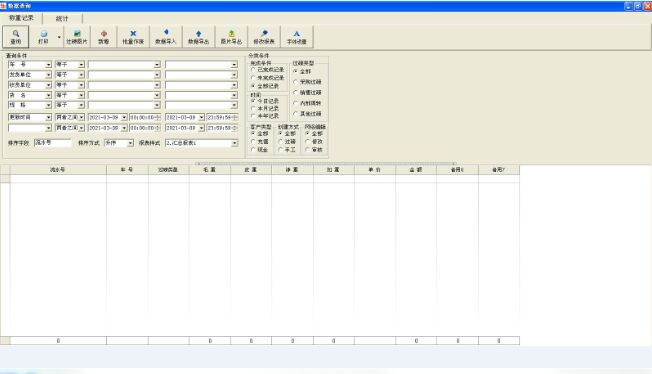The width and height of the screenshot is (652, 374).
Task: Click the 数据导出 export icon
Action: (x=198, y=37)
